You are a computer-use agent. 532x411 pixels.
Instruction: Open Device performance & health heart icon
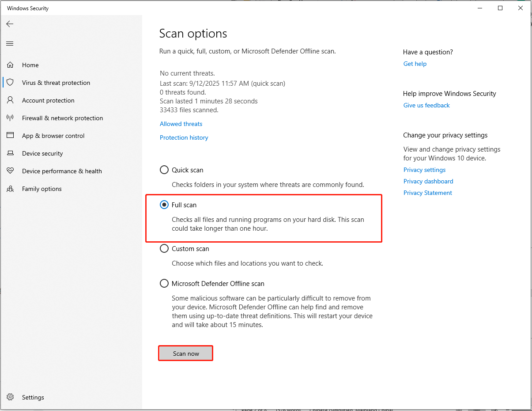click(x=10, y=171)
